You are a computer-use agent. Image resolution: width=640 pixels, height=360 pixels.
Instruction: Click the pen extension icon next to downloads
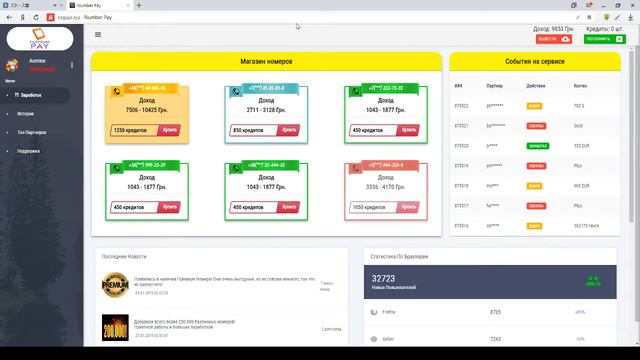618,17
